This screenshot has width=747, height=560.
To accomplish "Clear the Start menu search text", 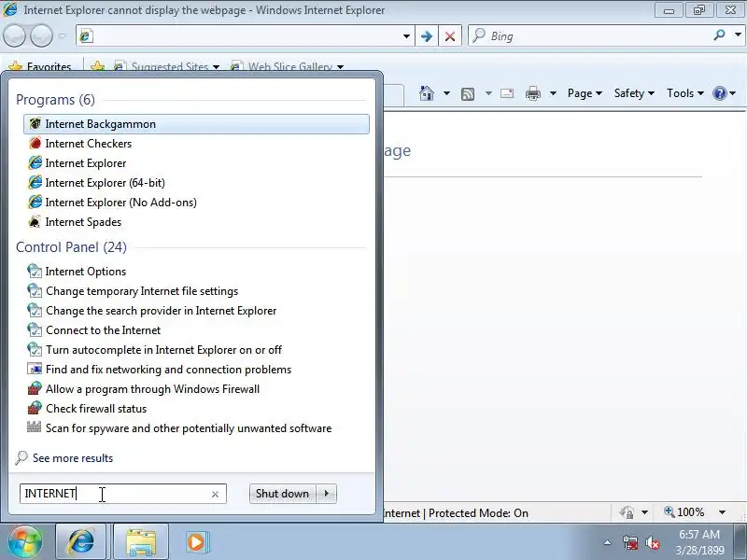I will pos(215,495).
